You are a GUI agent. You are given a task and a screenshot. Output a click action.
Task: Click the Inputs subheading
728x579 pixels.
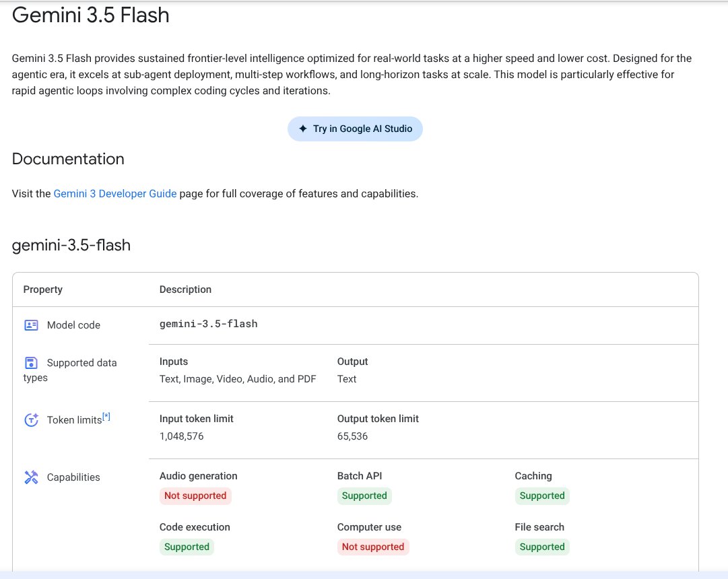174,362
